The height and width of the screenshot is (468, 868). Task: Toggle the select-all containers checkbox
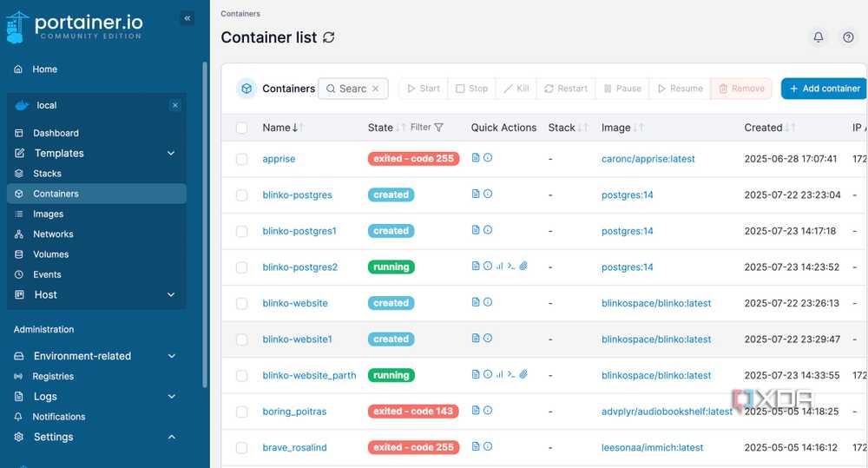242,128
